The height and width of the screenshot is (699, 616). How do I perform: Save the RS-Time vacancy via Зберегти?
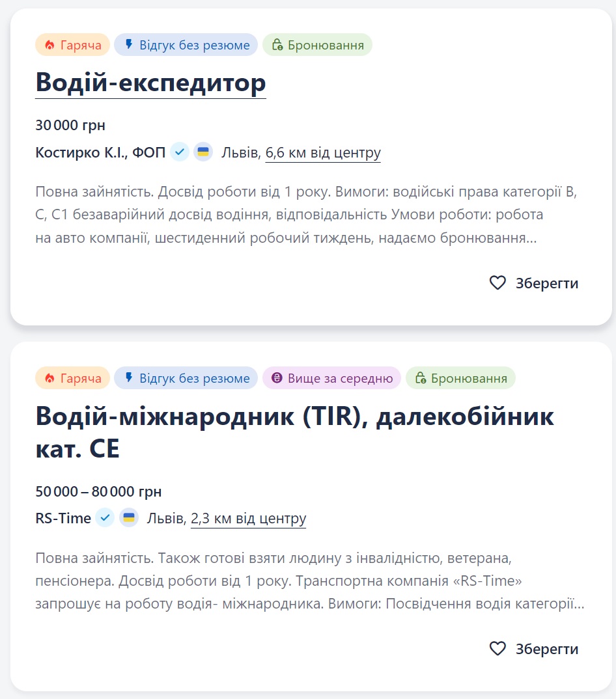pos(547,648)
